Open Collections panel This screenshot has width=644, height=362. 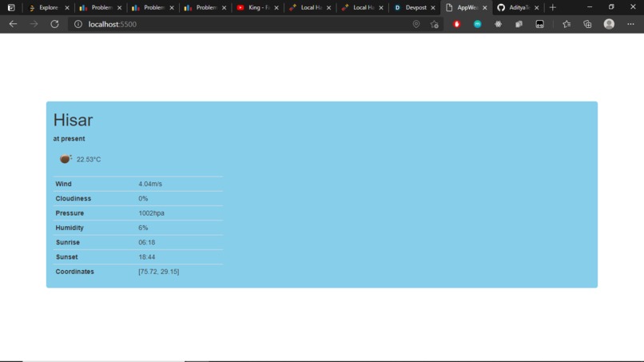[587, 24]
